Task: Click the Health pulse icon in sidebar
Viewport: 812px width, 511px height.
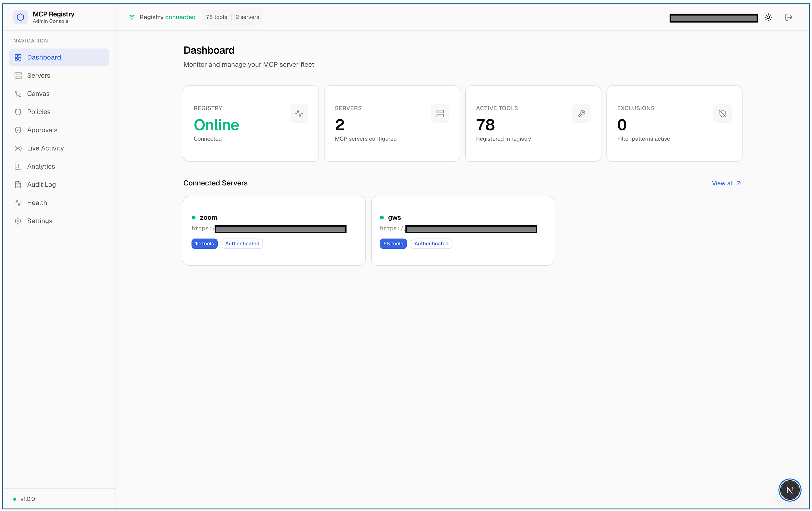Action: (18, 203)
